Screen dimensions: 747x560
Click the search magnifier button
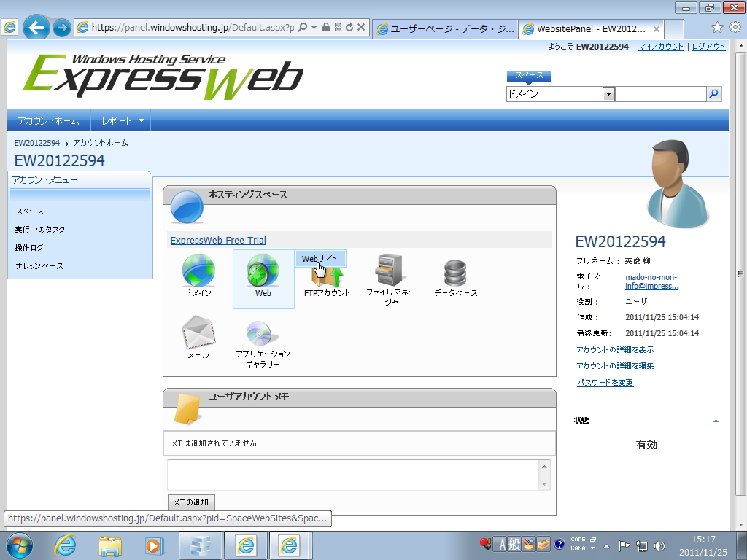[713, 94]
